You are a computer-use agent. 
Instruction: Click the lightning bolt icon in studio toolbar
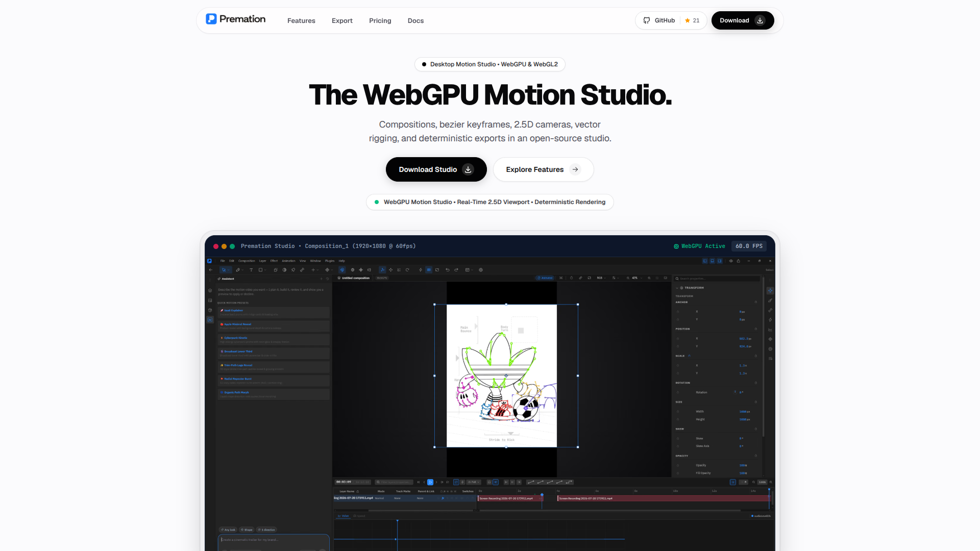[421, 270]
